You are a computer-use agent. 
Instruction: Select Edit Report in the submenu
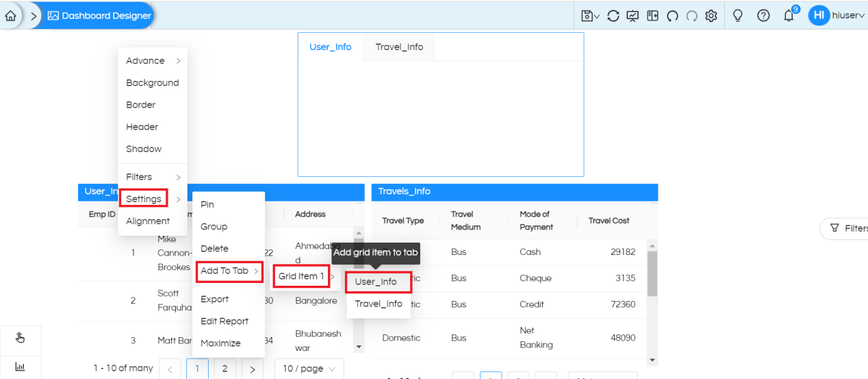click(228, 321)
